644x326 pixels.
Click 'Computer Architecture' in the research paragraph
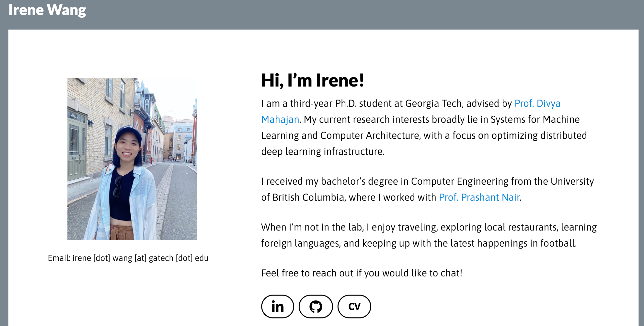[370, 136]
